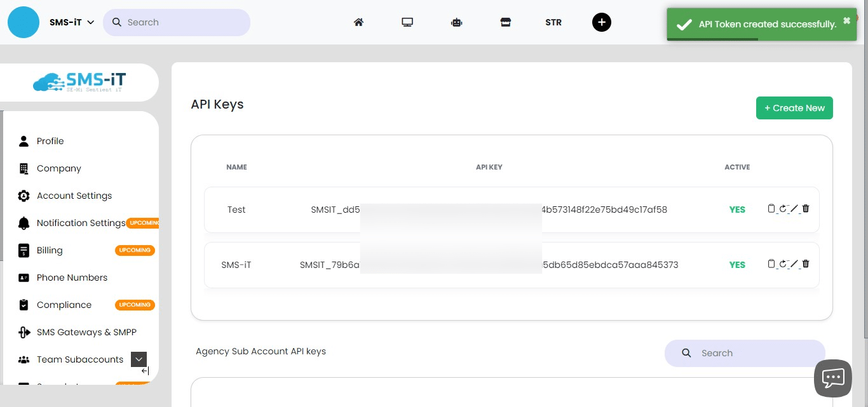Click the Create New button

794,108
